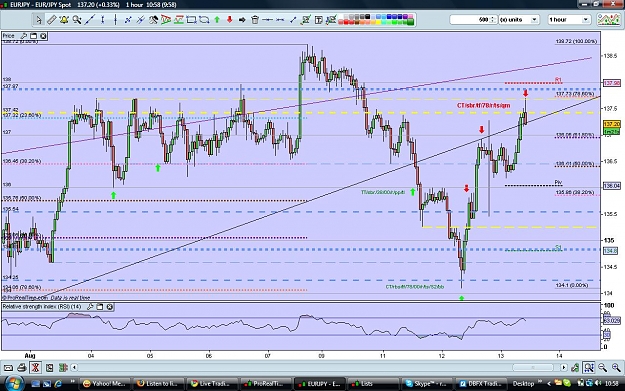
Task: Click the Desktop toolbar label in taskbar
Action: tap(523, 383)
